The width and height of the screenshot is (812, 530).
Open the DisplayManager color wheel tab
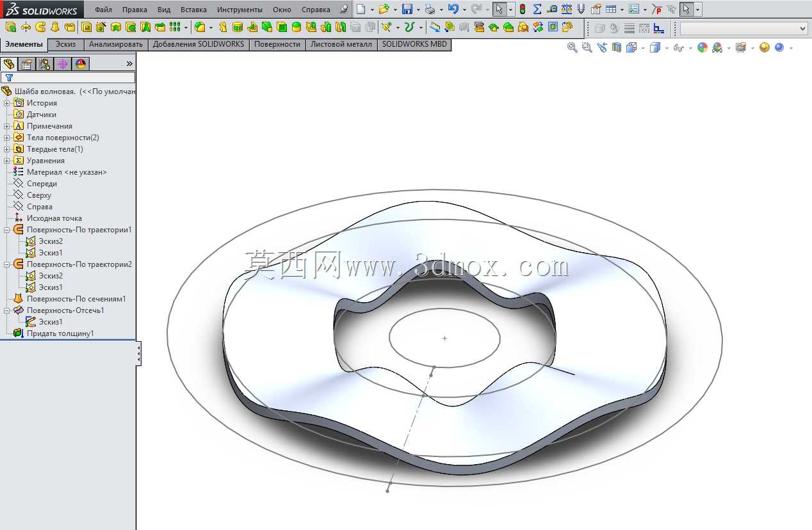click(x=81, y=64)
